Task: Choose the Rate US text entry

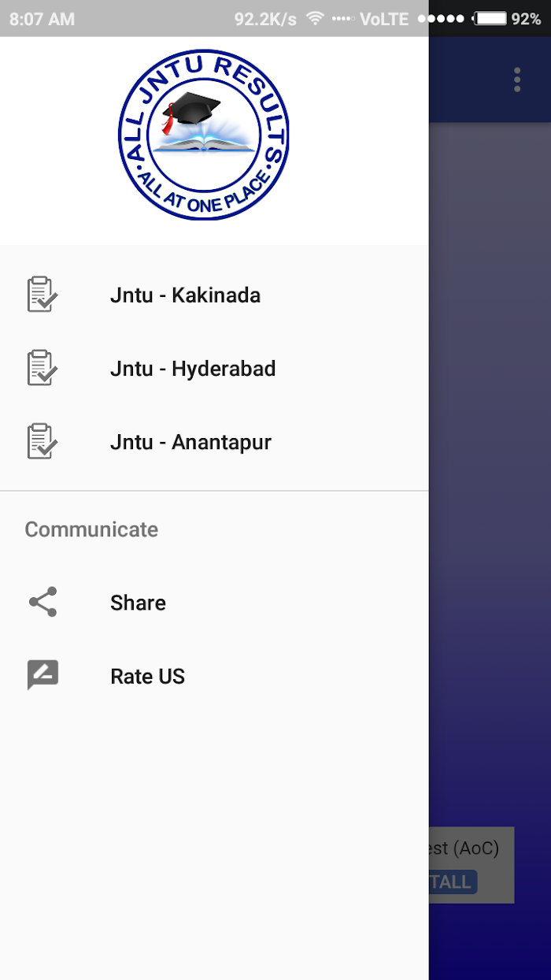Action: [x=147, y=676]
